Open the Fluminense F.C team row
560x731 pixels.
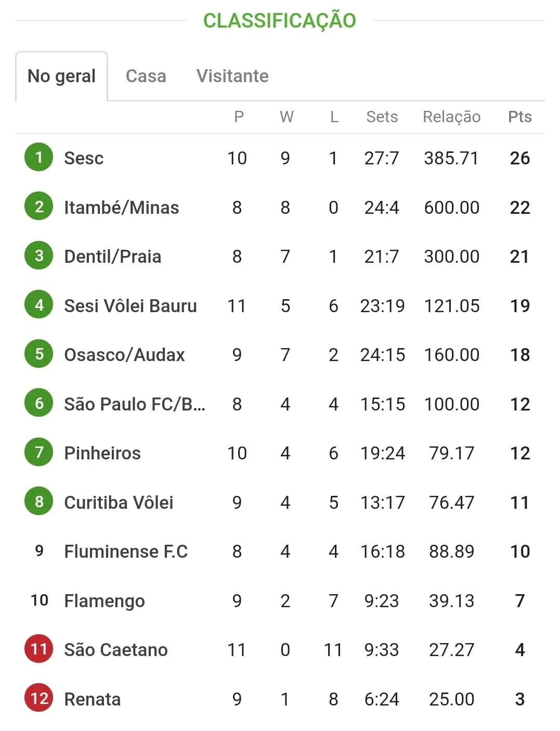pyautogui.click(x=280, y=552)
